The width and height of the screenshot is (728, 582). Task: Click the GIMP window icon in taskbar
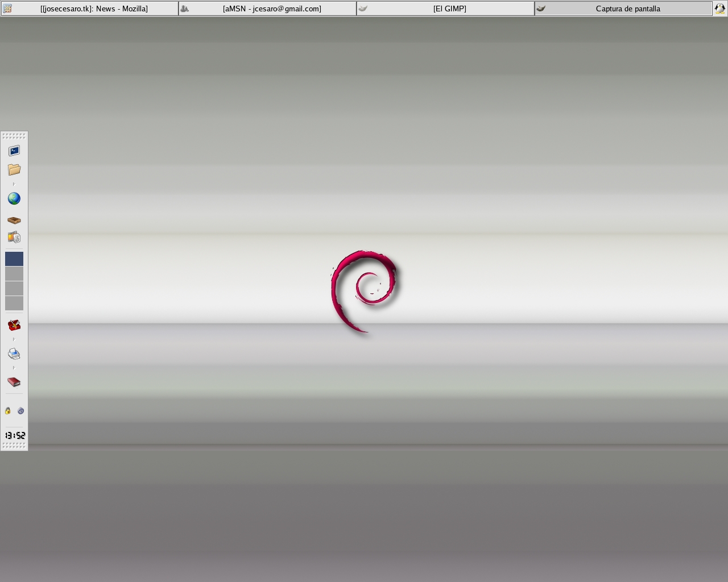point(363,9)
